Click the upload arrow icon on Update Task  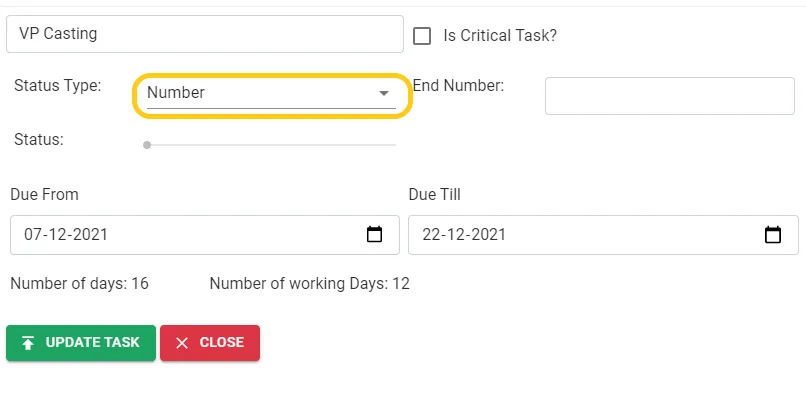(x=28, y=343)
